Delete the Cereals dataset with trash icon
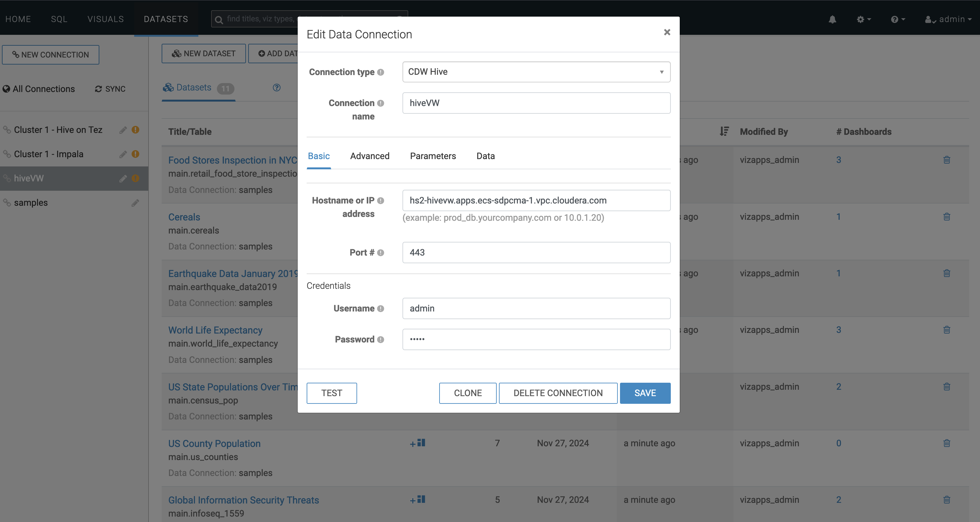This screenshot has height=522, width=980. click(x=946, y=217)
